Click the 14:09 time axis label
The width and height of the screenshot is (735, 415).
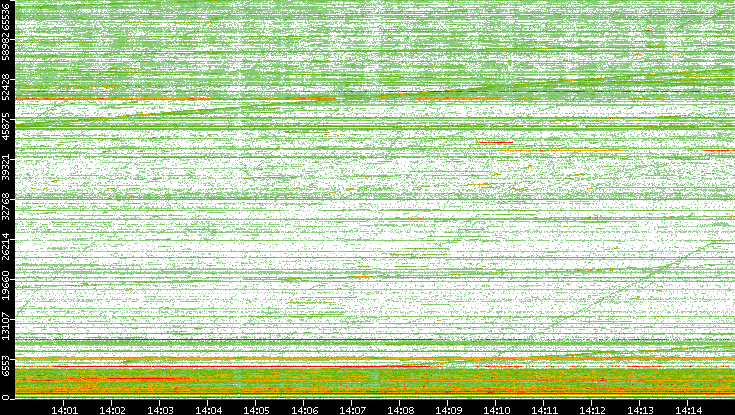pyautogui.click(x=448, y=410)
